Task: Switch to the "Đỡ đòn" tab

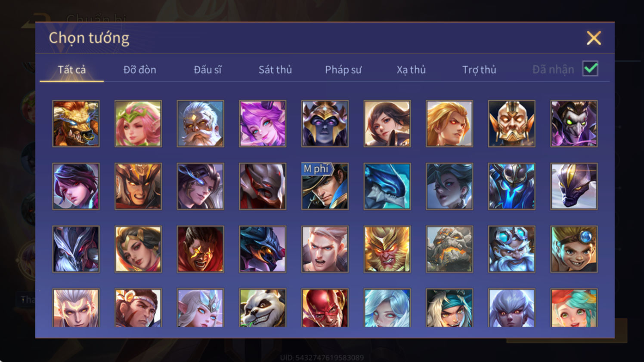Action: click(x=140, y=70)
